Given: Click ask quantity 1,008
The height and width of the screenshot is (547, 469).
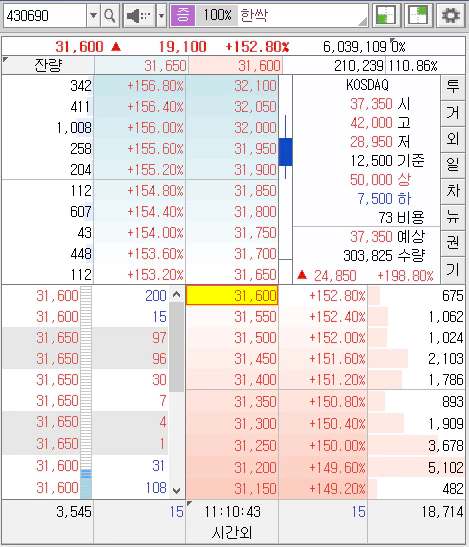Looking at the screenshot, I should point(74,128).
